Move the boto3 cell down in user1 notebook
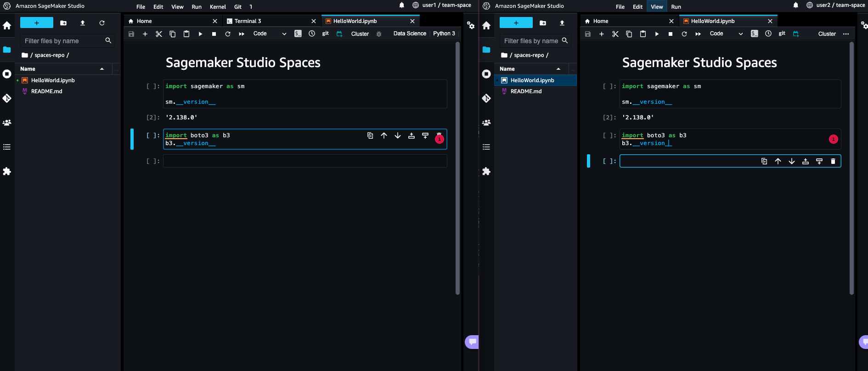868x371 pixels. tap(398, 135)
